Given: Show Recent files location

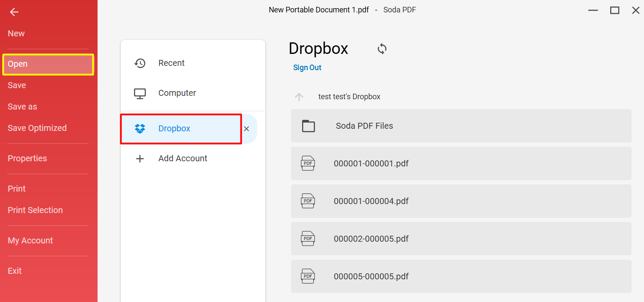Looking at the screenshot, I should (x=172, y=63).
